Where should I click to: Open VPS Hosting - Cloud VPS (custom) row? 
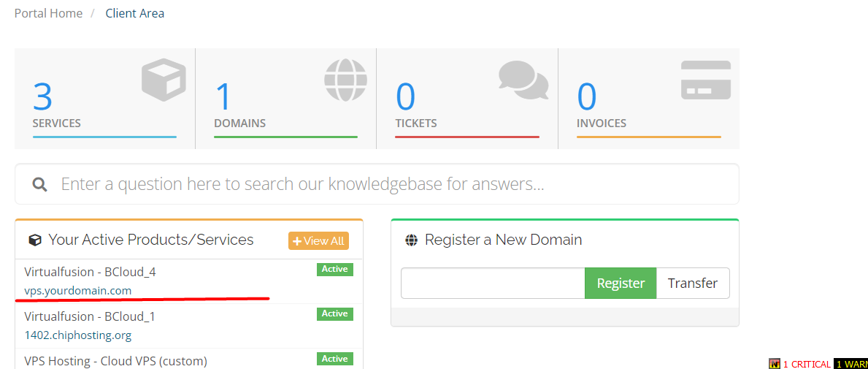tap(189, 359)
